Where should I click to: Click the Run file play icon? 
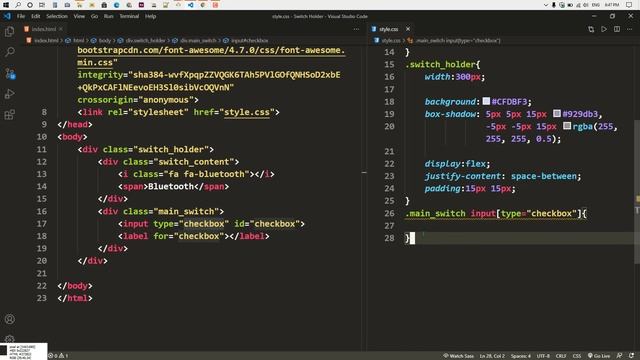(x=604, y=29)
